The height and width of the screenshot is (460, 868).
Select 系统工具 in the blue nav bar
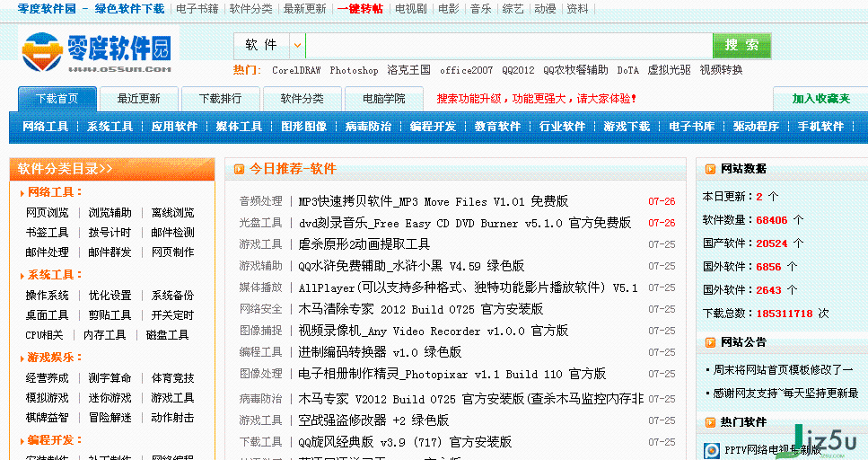(110, 127)
